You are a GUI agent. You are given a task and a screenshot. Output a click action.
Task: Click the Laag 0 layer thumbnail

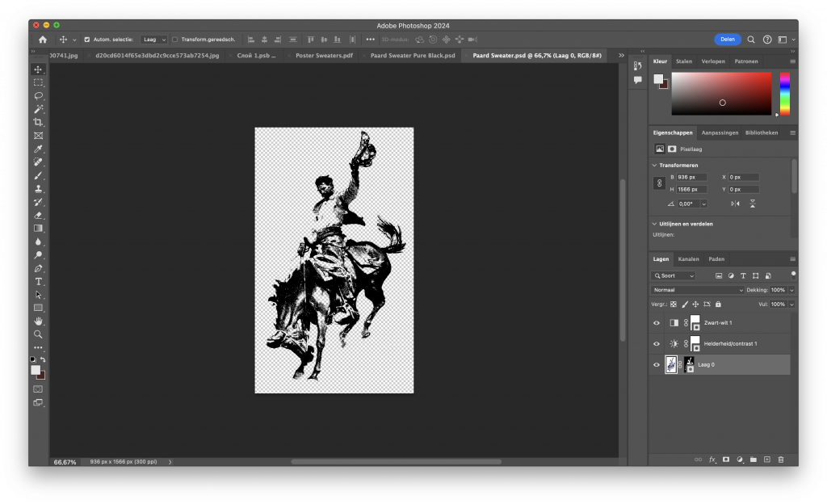pyautogui.click(x=671, y=365)
